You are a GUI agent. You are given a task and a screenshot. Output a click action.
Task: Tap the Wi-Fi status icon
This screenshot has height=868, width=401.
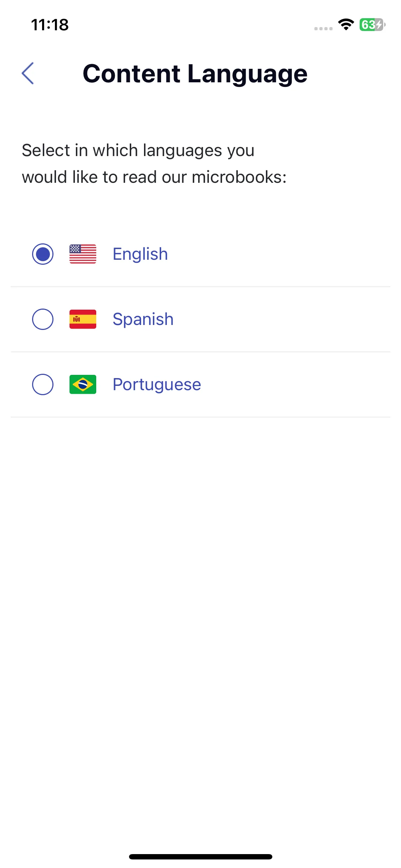point(346,25)
